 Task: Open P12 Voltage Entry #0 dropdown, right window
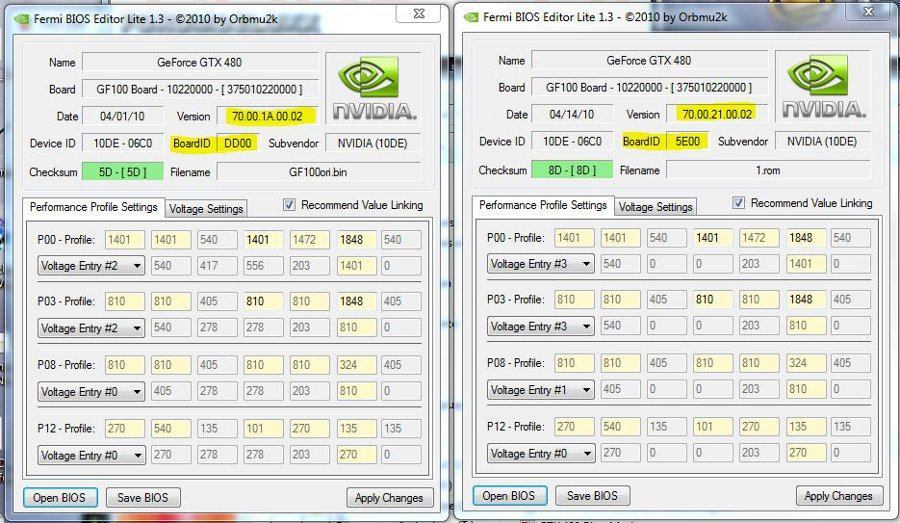tap(541, 454)
